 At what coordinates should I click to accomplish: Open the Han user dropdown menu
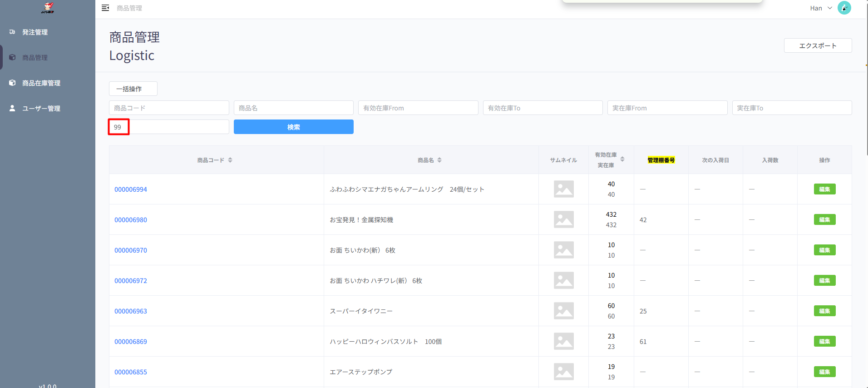pyautogui.click(x=821, y=8)
